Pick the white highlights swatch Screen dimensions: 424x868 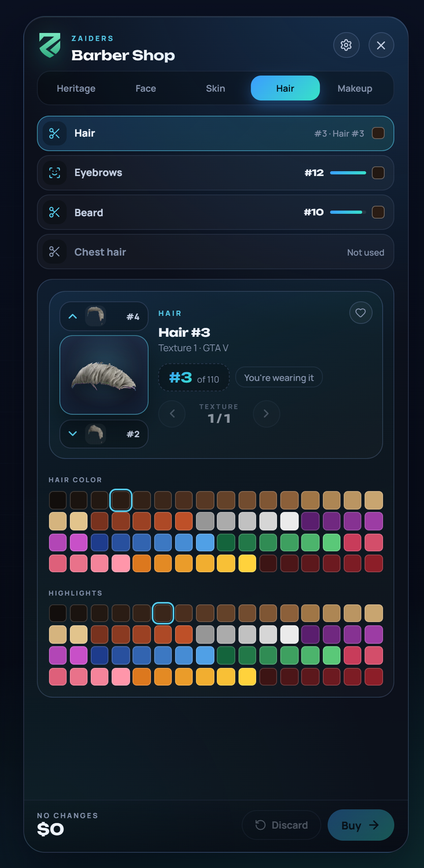coord(289,635)
